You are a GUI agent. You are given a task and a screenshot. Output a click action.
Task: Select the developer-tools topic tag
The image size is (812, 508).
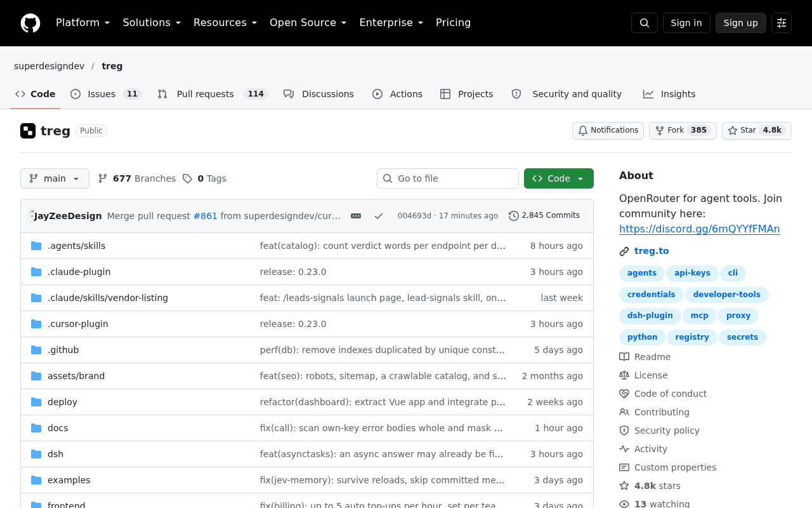tap(727, 295)
